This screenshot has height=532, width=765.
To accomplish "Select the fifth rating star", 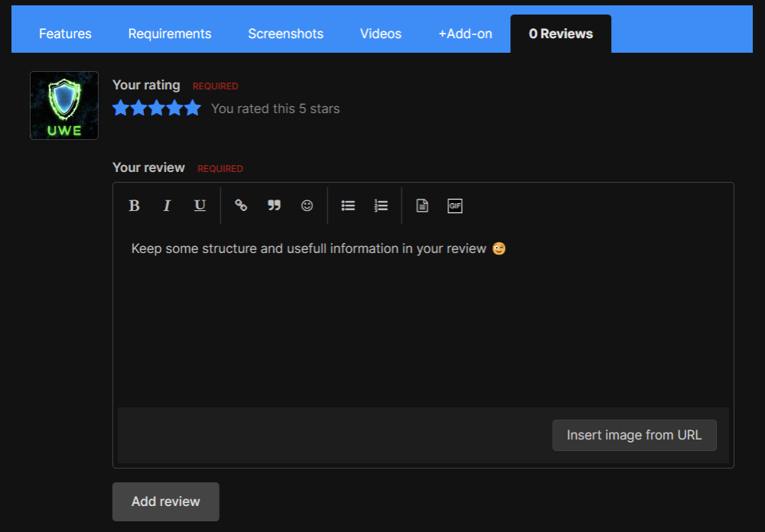I will point(193,108).
